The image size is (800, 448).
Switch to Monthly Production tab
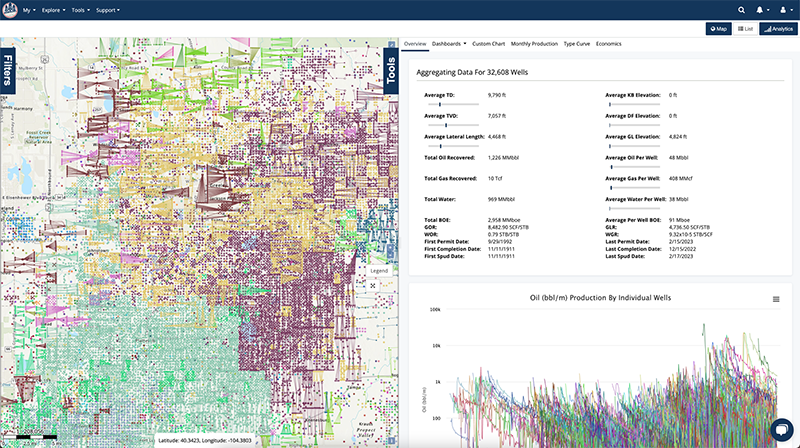[x=534, y=44]
